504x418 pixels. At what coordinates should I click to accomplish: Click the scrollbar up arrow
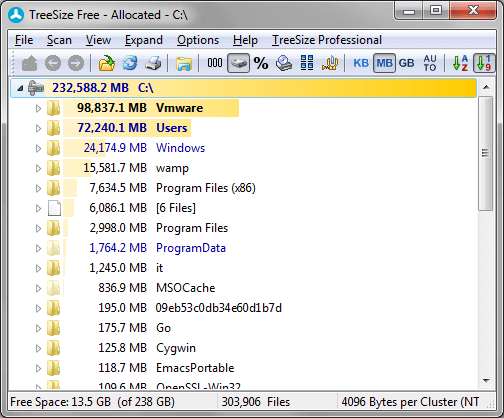[486, 87]
